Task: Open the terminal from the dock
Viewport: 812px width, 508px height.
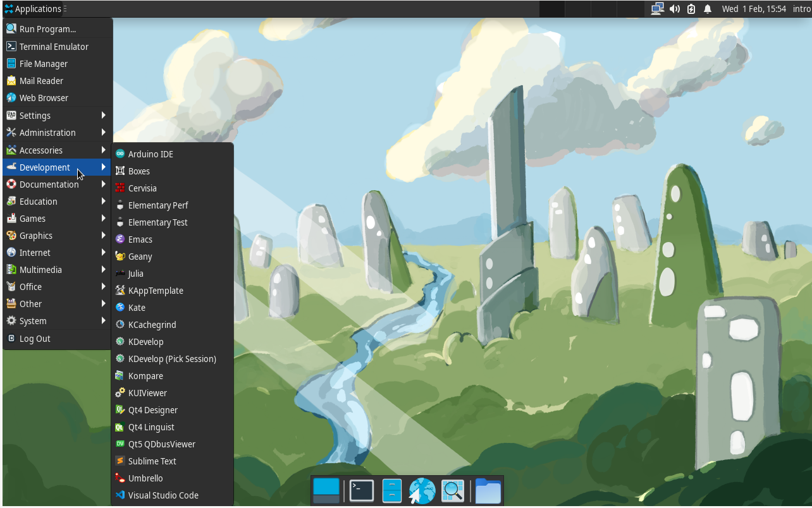Action: click(x=362, y=491)
